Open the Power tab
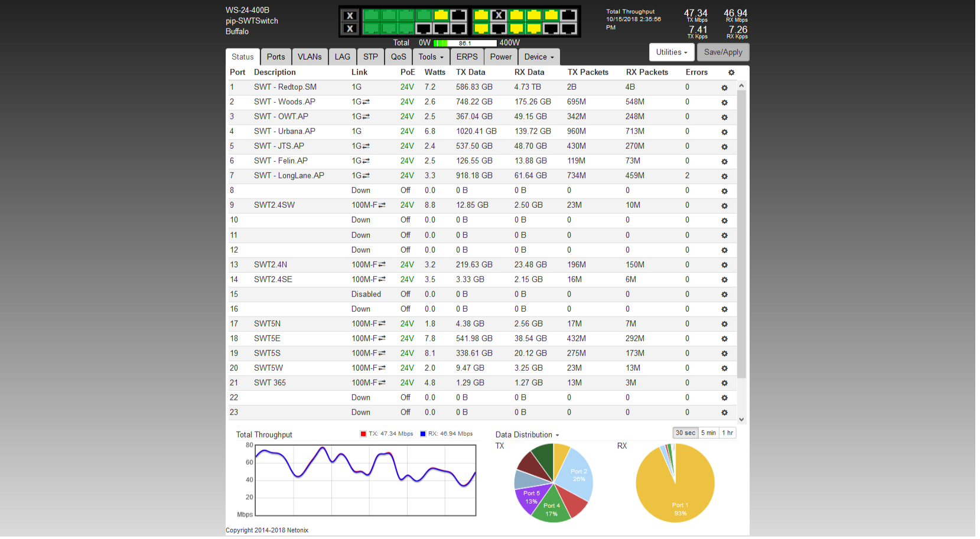 click(x=501, y=57)
